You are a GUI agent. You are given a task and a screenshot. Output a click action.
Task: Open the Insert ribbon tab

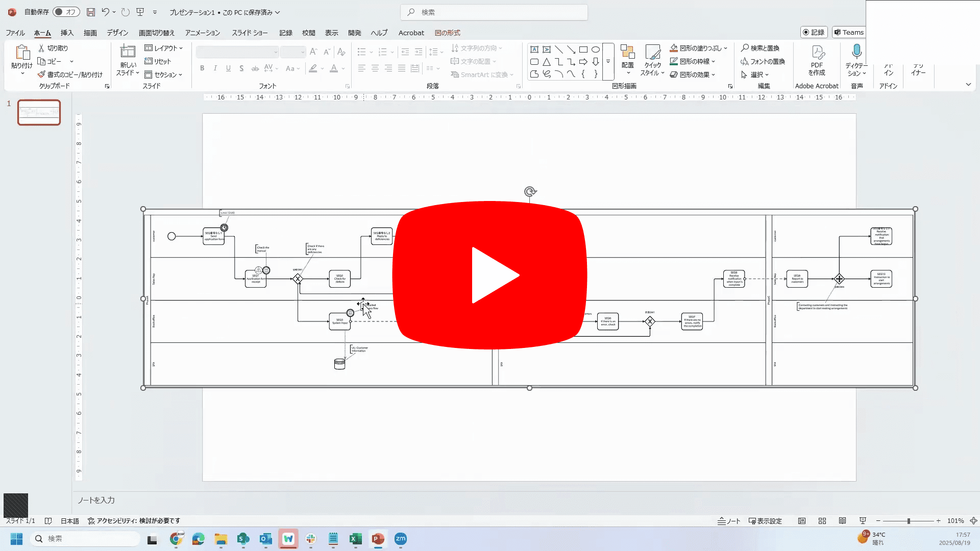[x=67, y=33]
